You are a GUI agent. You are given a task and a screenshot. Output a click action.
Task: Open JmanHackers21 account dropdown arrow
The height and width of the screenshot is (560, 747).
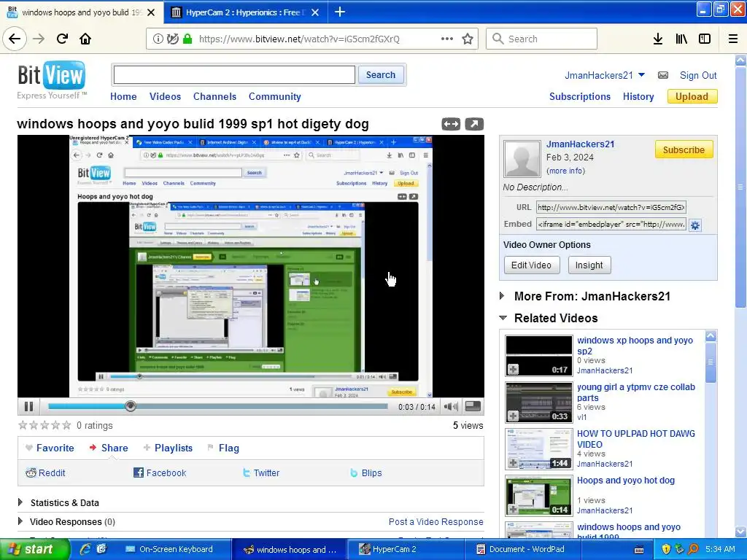(641, 75)
